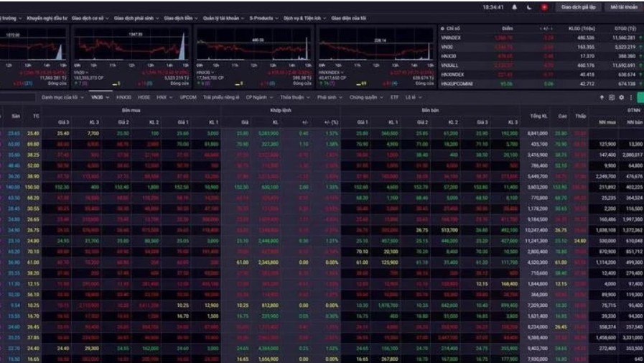Open the VN30 row in the index list
The width and height of the screenshot is (644, 363).
pos(541,47)
